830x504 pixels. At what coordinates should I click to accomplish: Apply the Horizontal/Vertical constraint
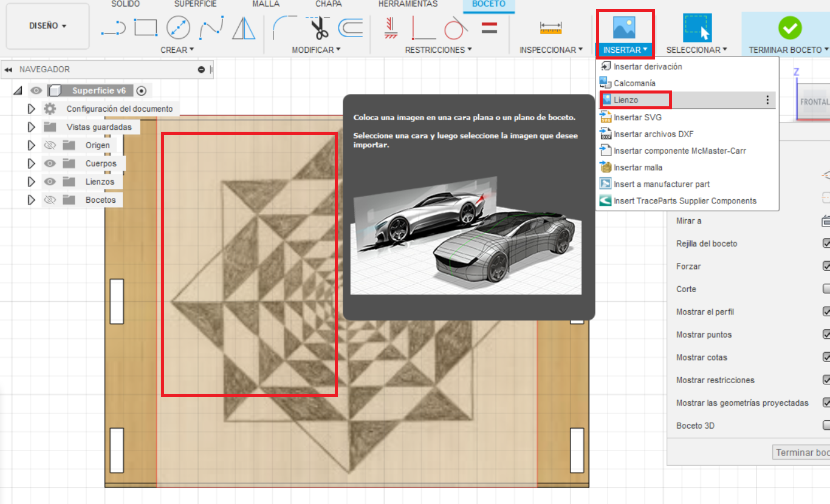[x=391, y=27]
